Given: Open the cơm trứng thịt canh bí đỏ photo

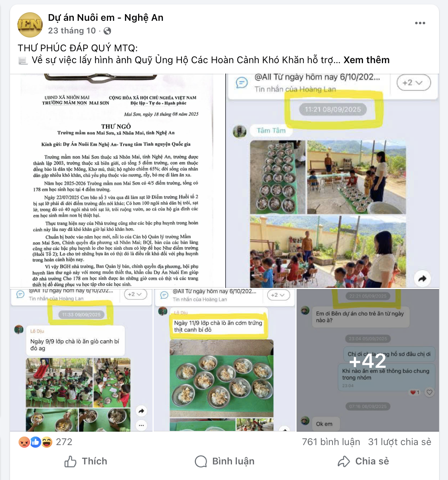Looking at the screenshot, I should [x=225, y=360].
